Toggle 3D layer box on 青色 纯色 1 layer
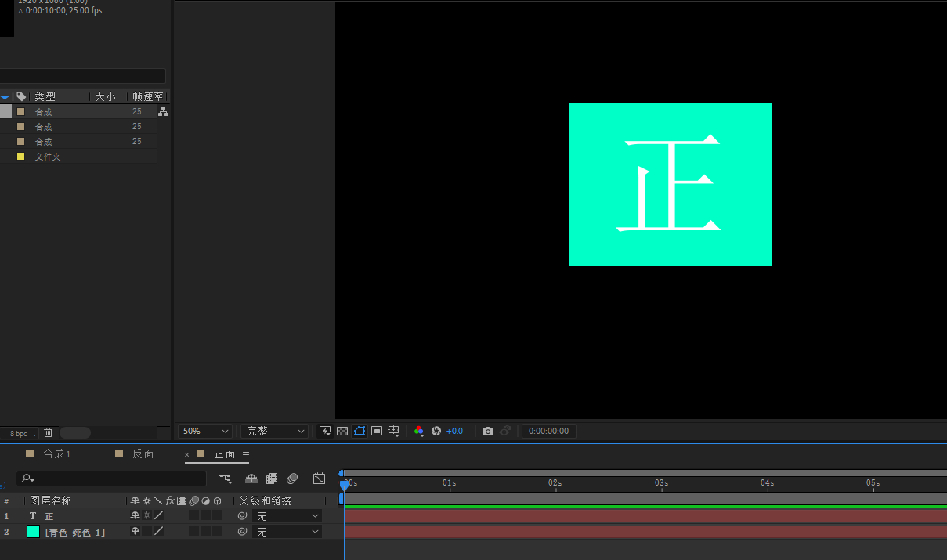Screen dimensions: 947x560 [217, 532]
